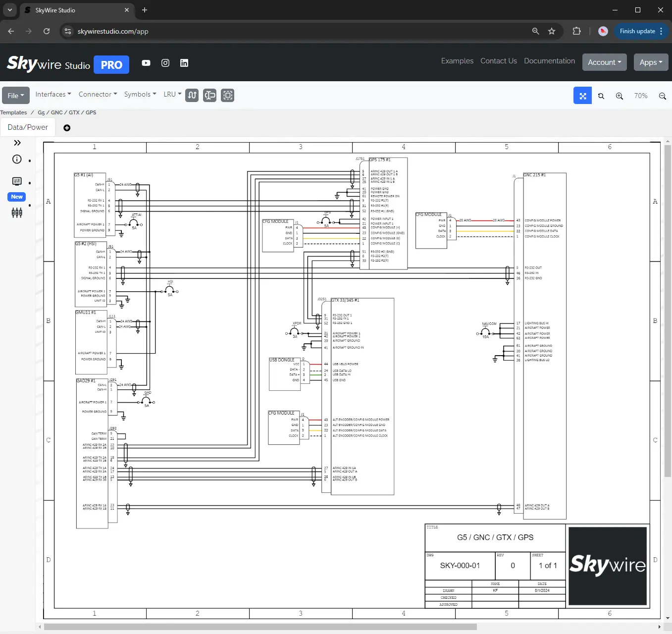The width and height of the screenshot is (672, 634).
Task: Click the 1 of 1 sheet field
Action: 548,566
